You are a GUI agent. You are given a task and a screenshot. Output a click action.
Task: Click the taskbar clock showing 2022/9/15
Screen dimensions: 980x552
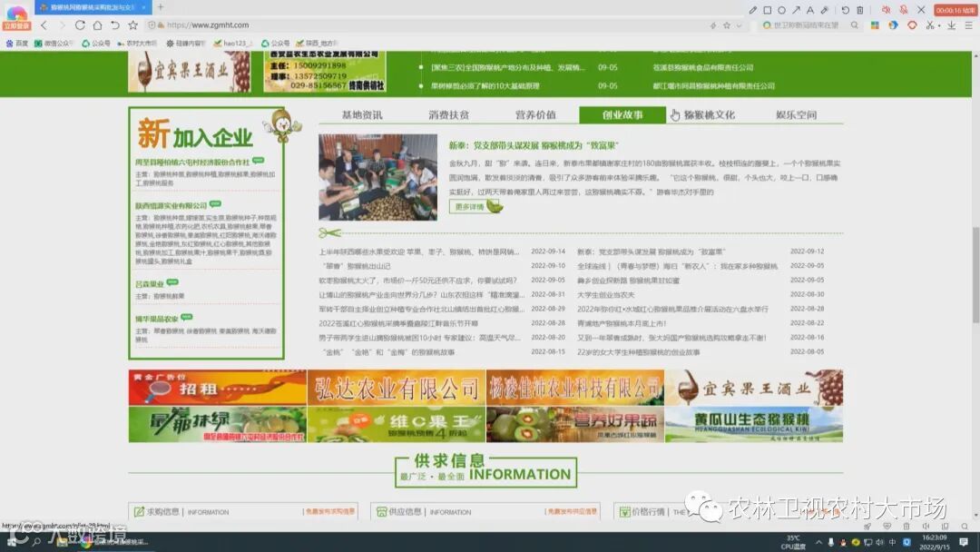(934, 541)
